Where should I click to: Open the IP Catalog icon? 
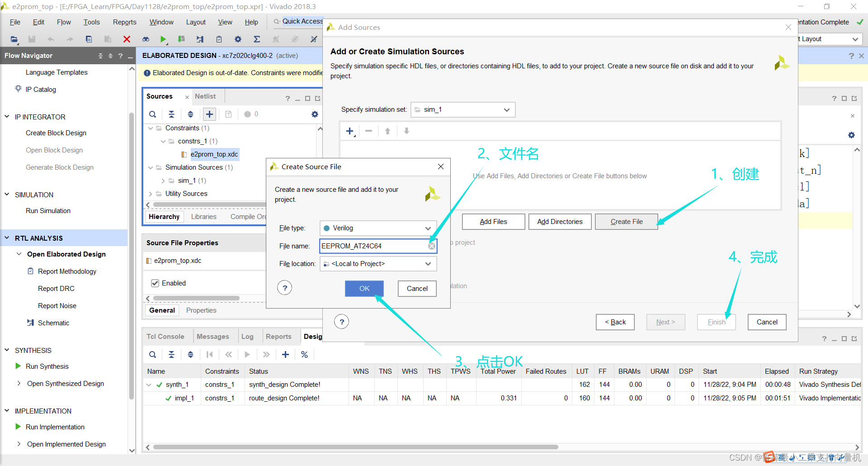[x=18, y=89]
